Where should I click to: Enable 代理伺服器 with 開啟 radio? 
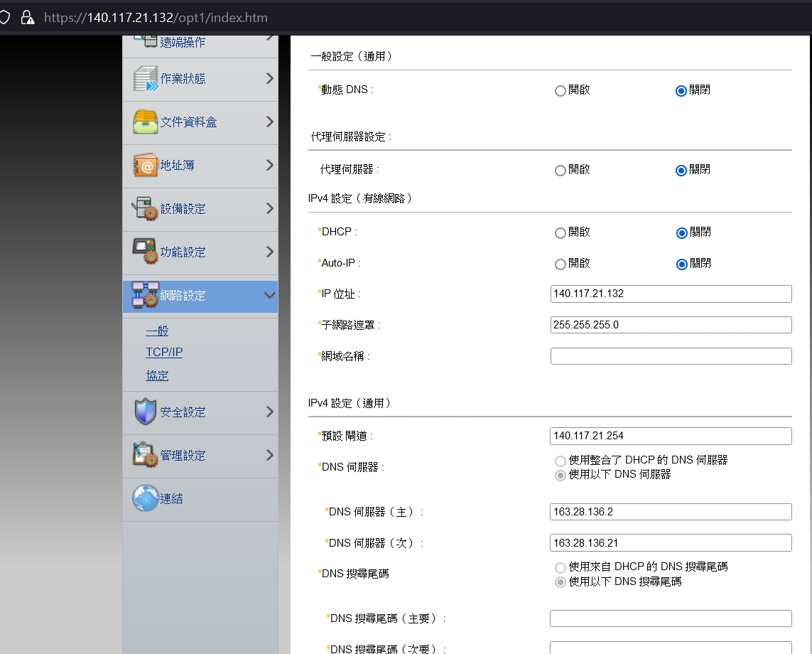[560, 171]
